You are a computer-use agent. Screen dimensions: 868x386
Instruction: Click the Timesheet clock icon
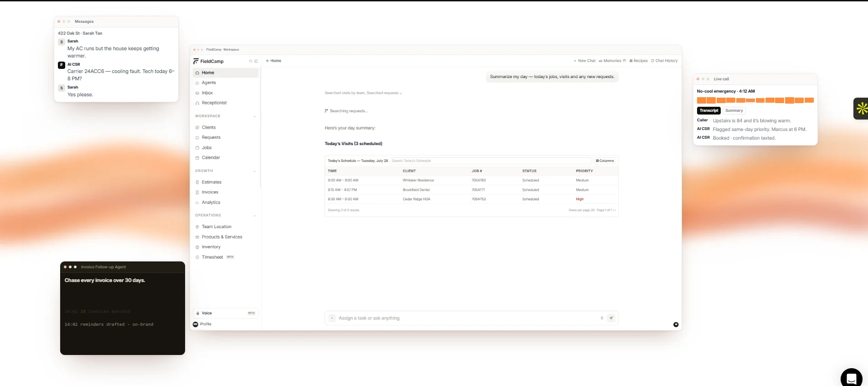197,257
